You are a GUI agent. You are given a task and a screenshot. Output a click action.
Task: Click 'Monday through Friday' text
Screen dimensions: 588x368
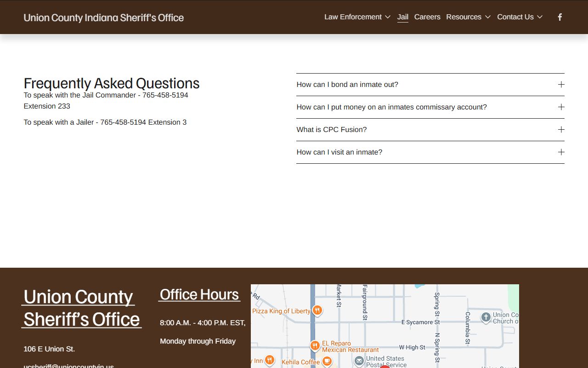(x=198, y=341)
